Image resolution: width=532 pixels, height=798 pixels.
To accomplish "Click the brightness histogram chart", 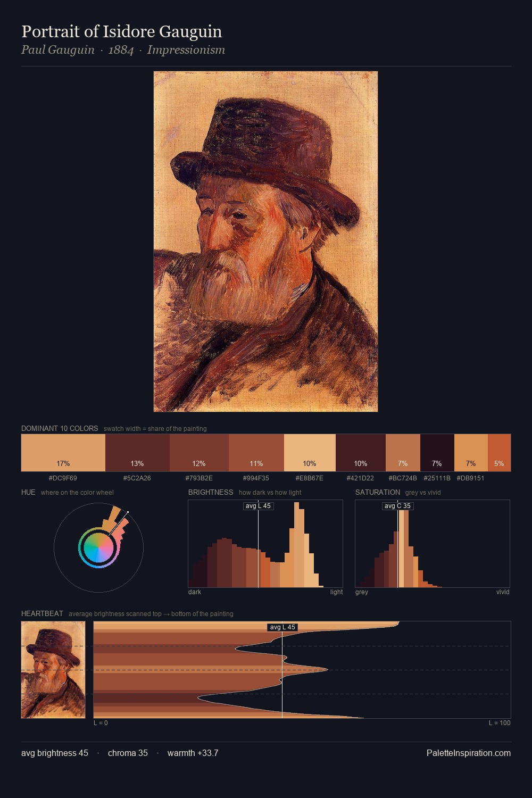I will 265,544.
